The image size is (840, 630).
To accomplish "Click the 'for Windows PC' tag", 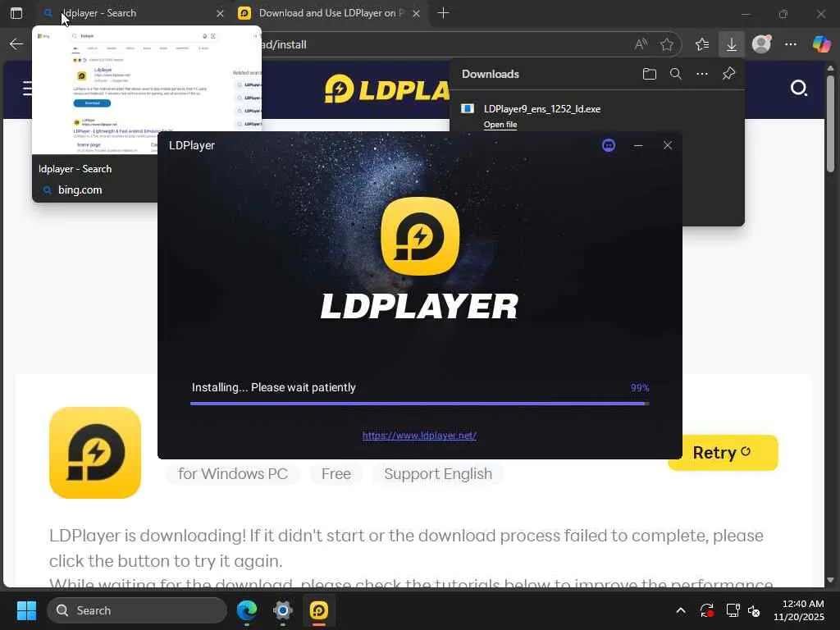I will (x=232, y=473).
